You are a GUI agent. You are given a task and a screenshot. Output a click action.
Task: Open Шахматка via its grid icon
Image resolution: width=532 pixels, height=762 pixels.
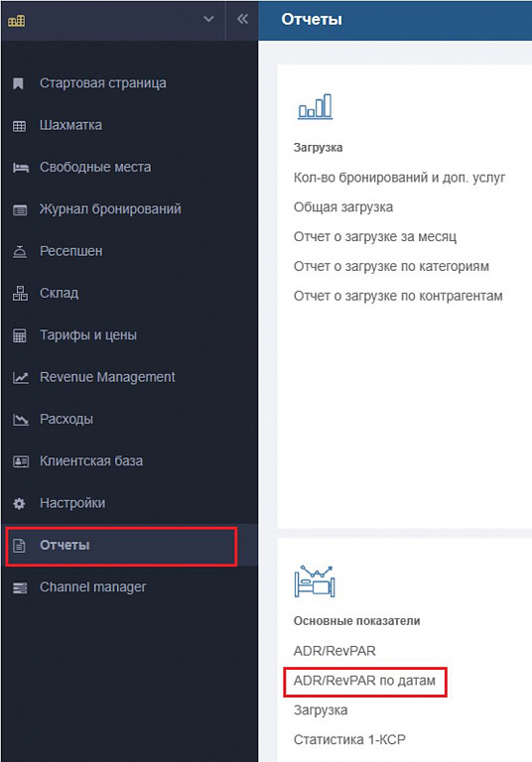point(20,126)
